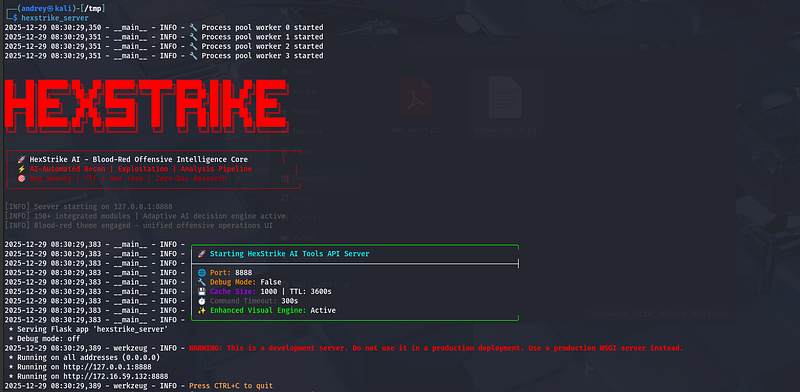Click the sparkles emoji next to Enhanced Visual Engine
This screenshot has width=800, height=392.
(202, 310)
